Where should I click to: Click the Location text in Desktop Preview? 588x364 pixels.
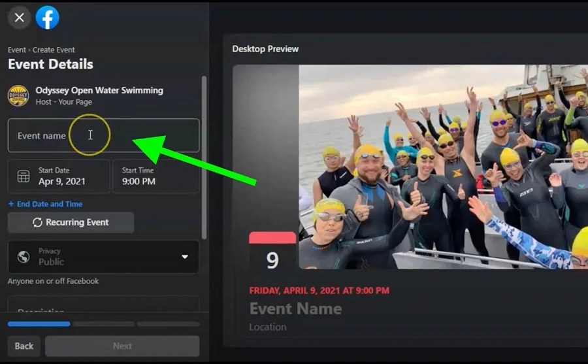(268, 327)
